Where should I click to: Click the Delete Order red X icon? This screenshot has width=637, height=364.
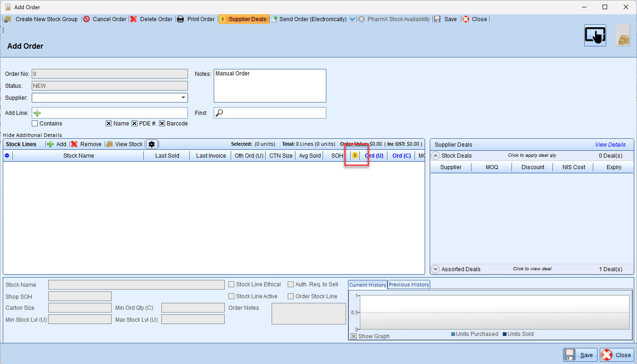133,19
